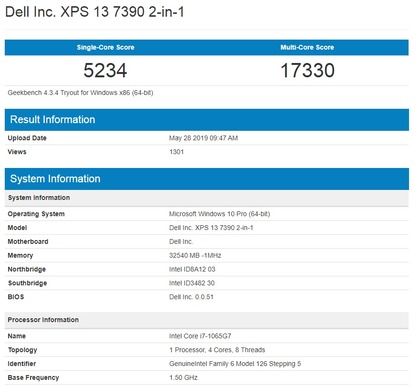The image size is (420, 387).
Task: Click the 'Single-Core Score' header label
Action: point(105,47)
